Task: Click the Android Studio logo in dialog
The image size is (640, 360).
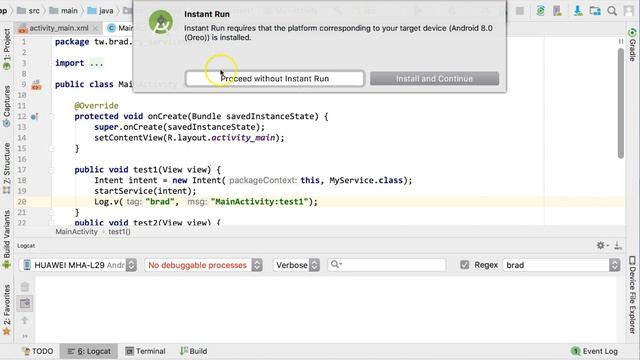Action: coord(160,22)
